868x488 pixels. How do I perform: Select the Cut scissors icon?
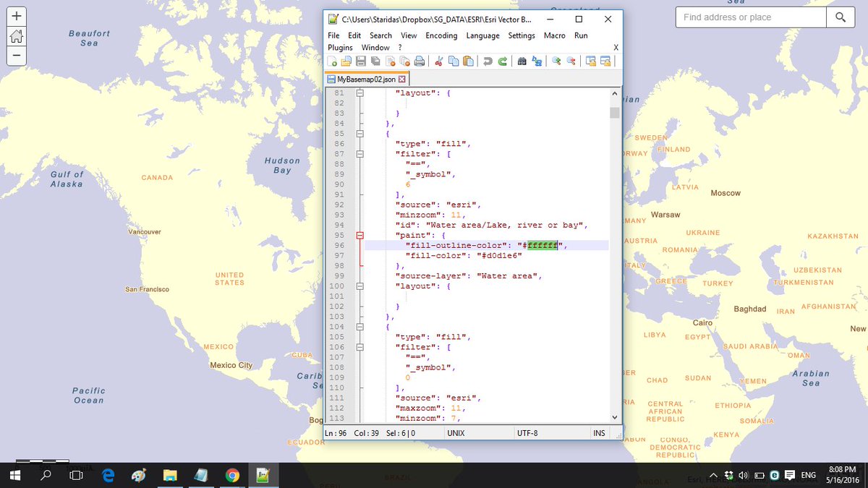(440, 61)
